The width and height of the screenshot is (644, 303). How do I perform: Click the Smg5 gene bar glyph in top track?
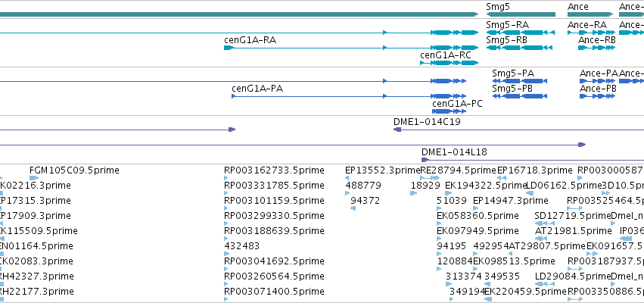tap(521, 14)
